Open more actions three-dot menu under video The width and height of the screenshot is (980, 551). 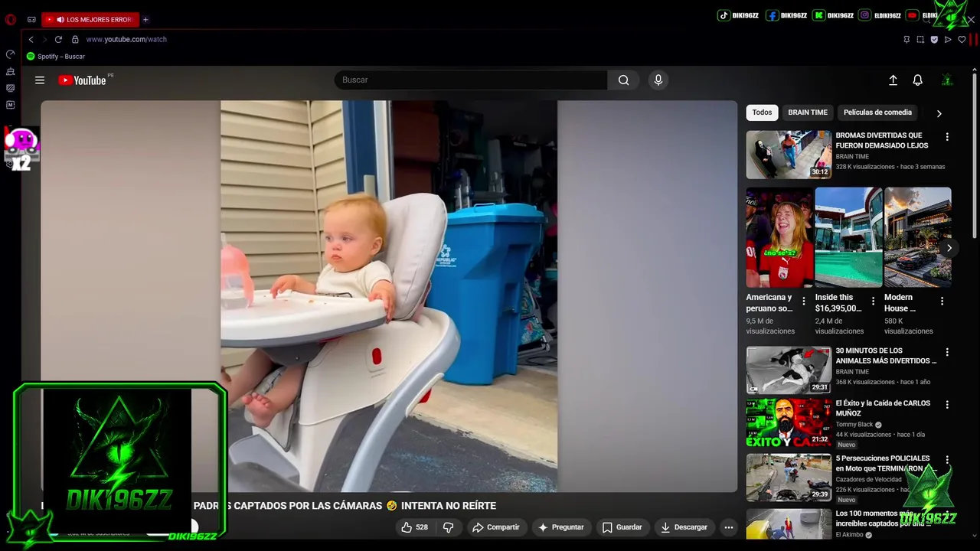729,527
